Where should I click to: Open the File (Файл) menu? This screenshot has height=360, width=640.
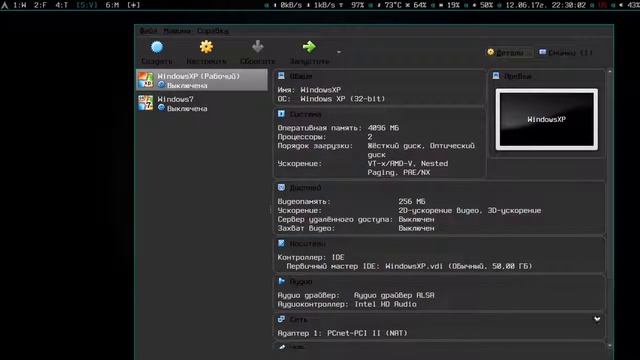coord(148,31)
